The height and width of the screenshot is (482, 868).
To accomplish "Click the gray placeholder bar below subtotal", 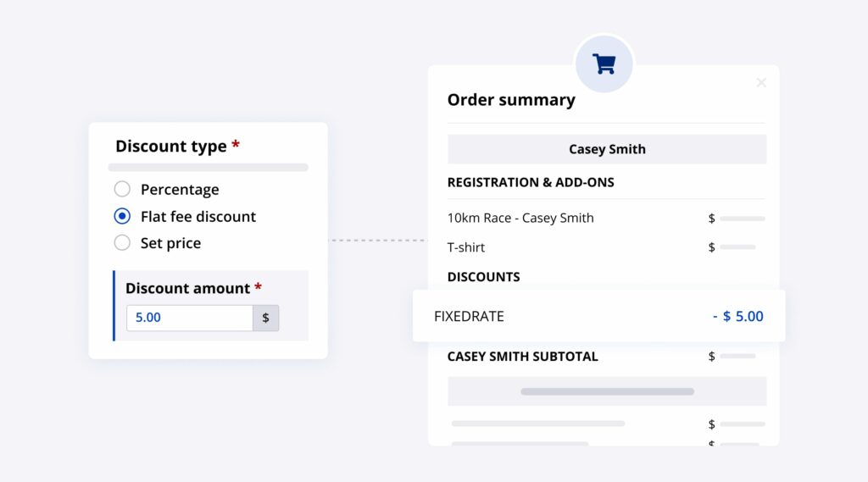I will [607, 391].
